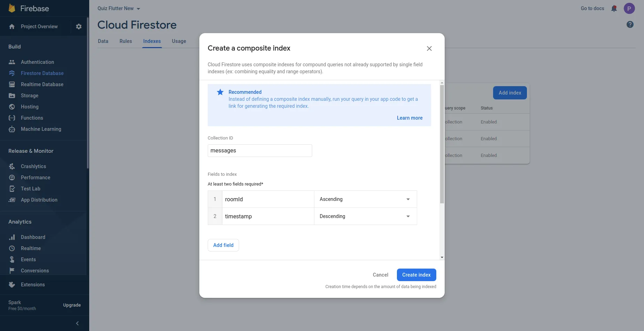The height and width of the screenshot is (331, 644).
Task: Click the Authentication people icon
Action: [12, 62]
